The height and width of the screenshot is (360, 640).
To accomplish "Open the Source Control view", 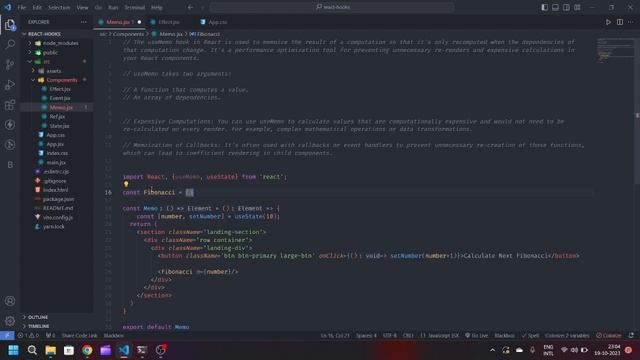I will [x=10, y=64].
